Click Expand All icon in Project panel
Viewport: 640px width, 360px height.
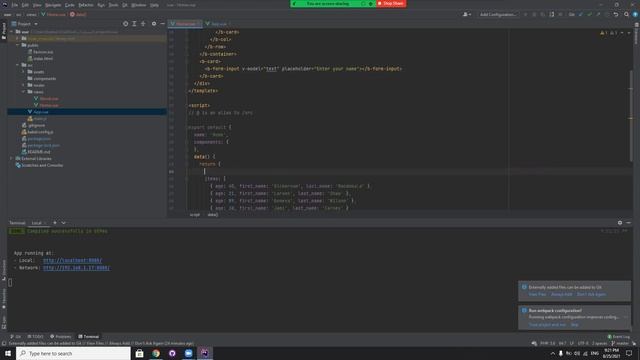(134, 24)
